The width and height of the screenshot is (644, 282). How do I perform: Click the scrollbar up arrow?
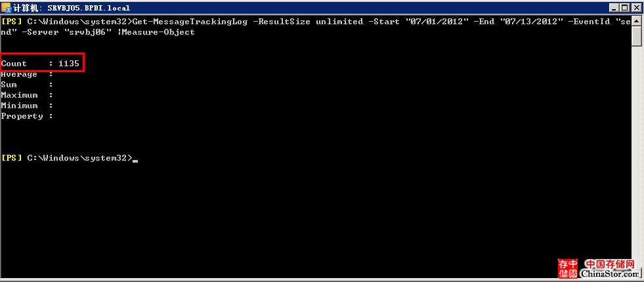[637, 20]
